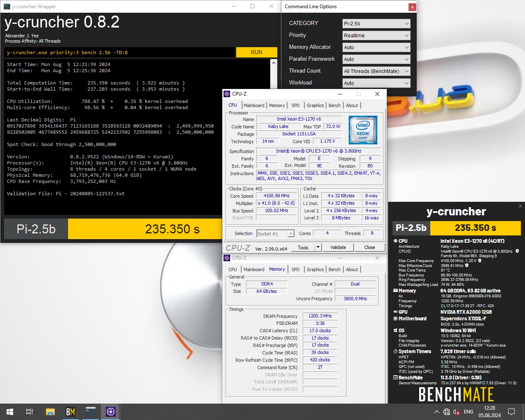Click the yellow RUN button
Screen dimensions: 525x420
[x=256, y=52]
